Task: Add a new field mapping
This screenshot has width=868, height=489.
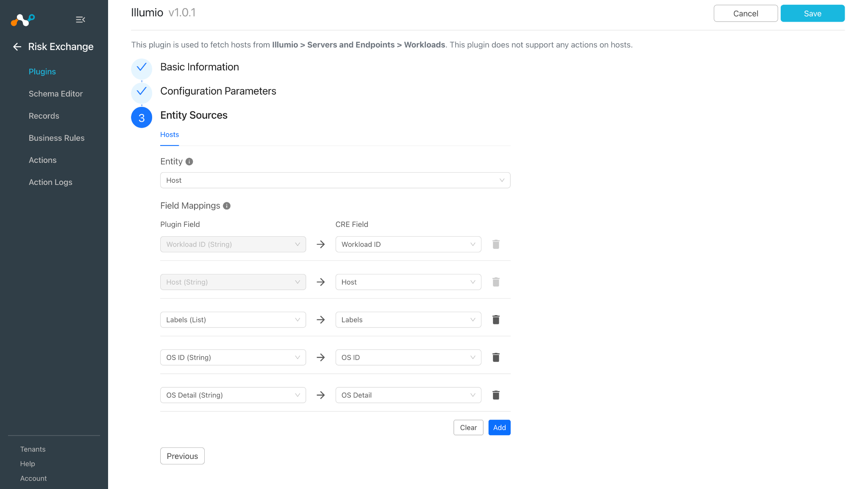Action: click(x=499, y=428)
